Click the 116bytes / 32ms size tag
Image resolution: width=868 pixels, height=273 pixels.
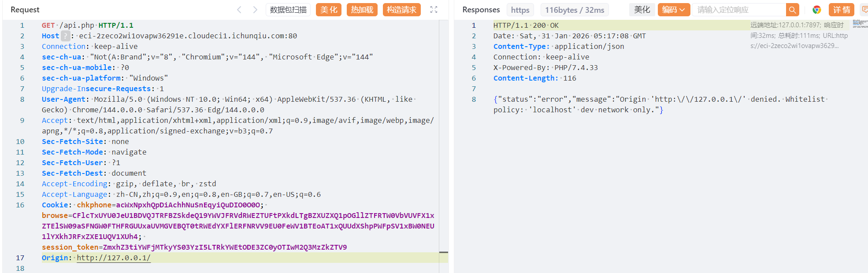tap(574, 10)
